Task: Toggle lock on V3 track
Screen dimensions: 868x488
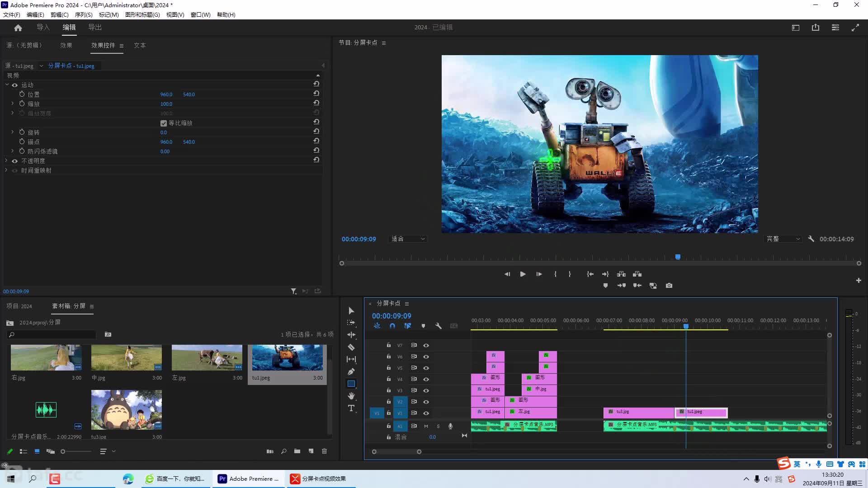Action: coord(388,390)
